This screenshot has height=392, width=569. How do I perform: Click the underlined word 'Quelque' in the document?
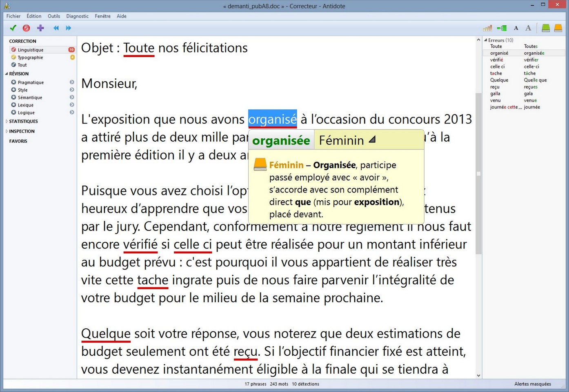pyautogui.click(x=106, y=333)
